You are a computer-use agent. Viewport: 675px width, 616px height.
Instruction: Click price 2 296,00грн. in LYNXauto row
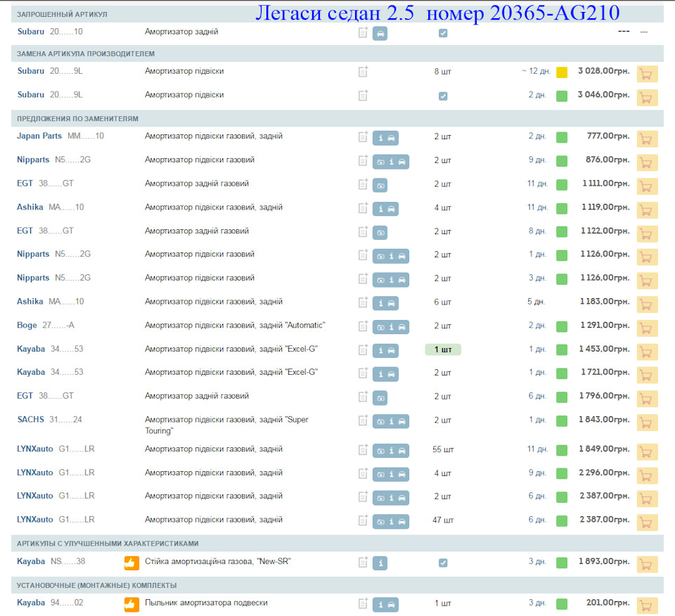pos(604,473)
